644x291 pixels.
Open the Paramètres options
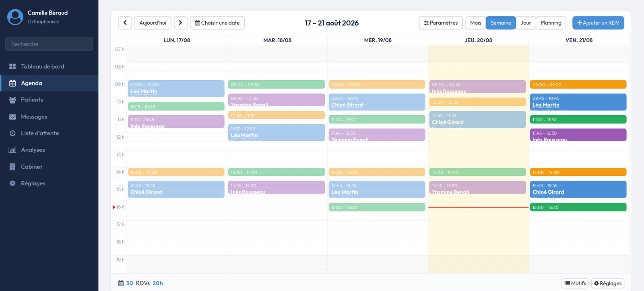[x=441, y=23]
